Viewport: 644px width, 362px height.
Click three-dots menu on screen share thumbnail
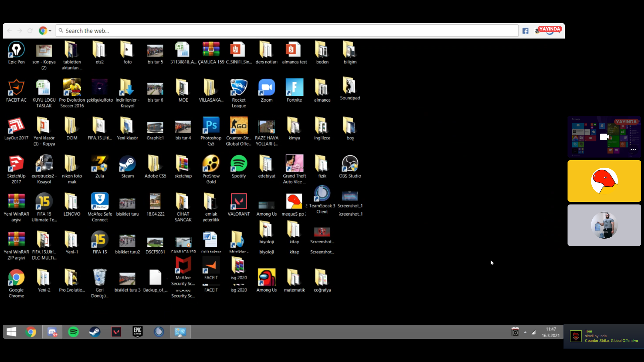click(x=633, y=149)
